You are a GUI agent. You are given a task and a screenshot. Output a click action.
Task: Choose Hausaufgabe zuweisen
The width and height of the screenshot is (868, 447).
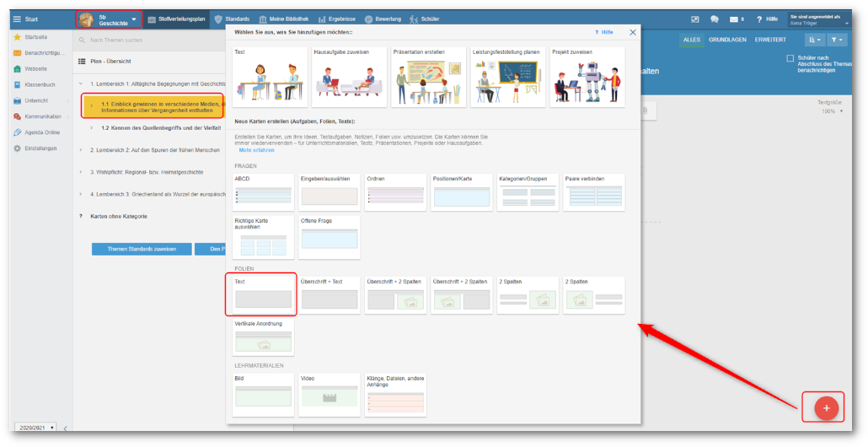pyautogui.click(x=349, y=77)
